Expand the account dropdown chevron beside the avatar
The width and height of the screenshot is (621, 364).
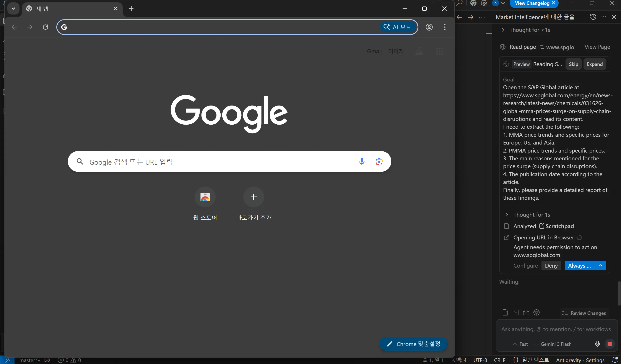[x=503, y=3]
